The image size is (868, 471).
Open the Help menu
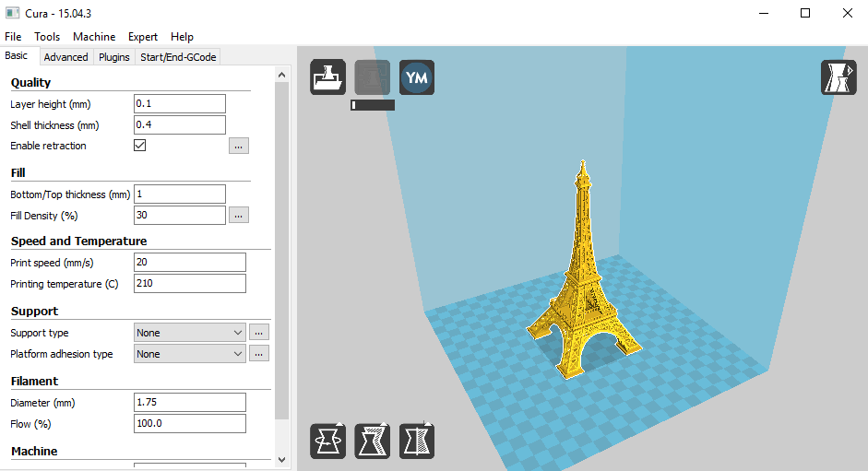point(182,37)
